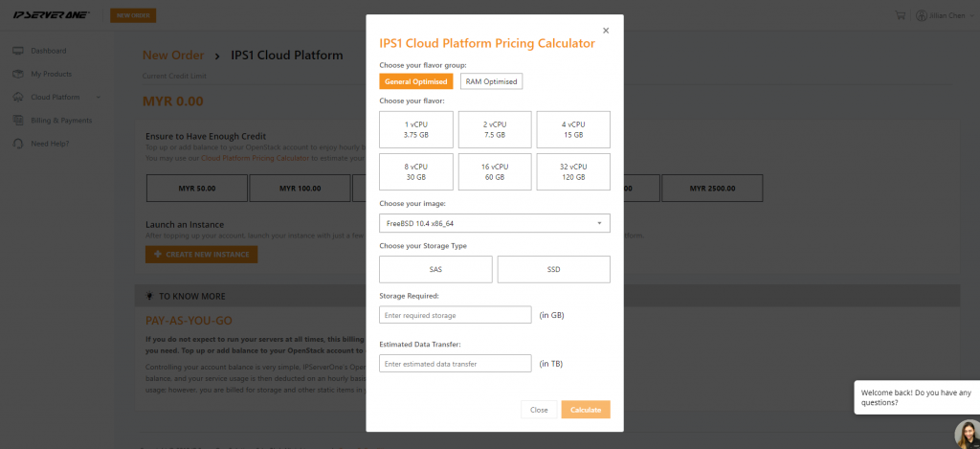Screen dimensions: 980x449
Task: Choose the 16 vCPU 60 GB flavor
Action: point(495,172)
